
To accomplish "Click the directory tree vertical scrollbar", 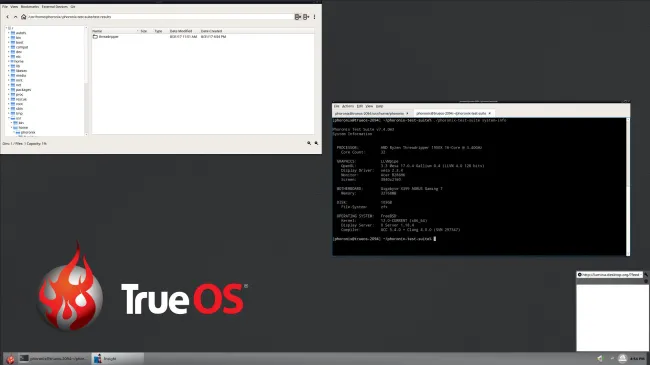I will (x=86, y=81).
